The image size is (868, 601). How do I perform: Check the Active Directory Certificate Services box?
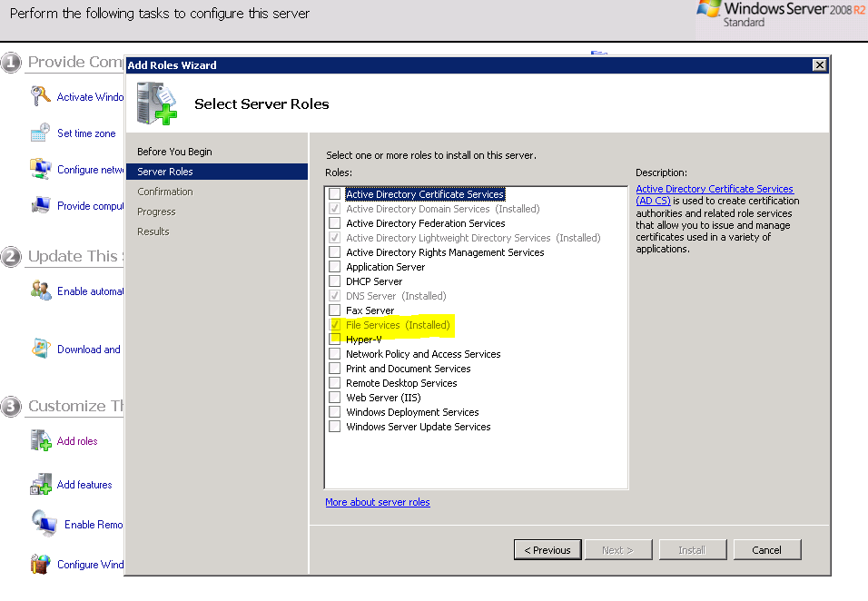point(335,194)
